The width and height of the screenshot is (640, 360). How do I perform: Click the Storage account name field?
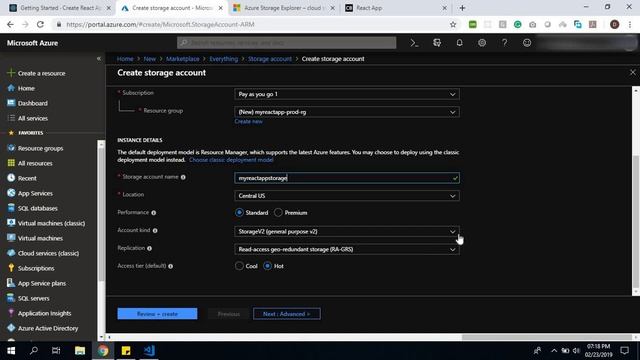pyautogui.click(x=347, y=178)
